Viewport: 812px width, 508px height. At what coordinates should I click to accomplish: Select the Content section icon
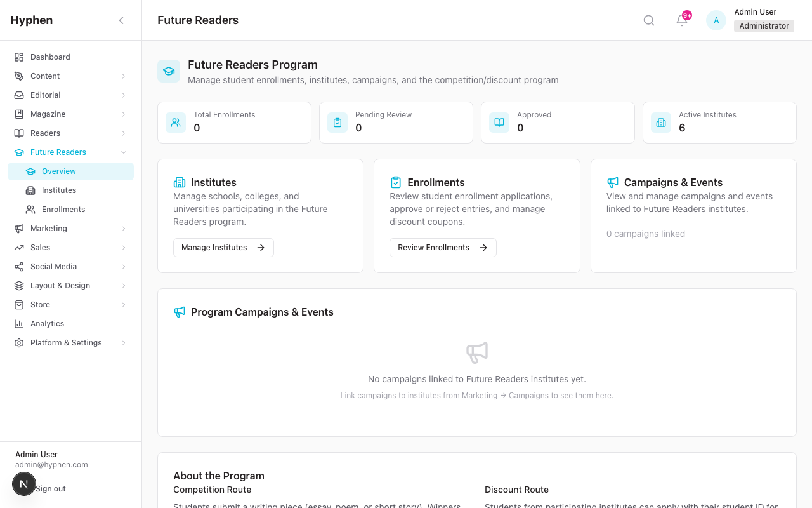[18, 76]
